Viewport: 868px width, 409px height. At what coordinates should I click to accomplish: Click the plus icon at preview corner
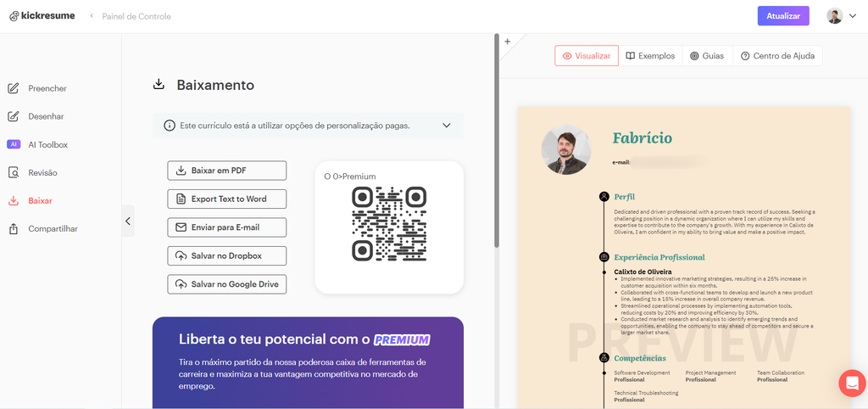tap(507, 41)
